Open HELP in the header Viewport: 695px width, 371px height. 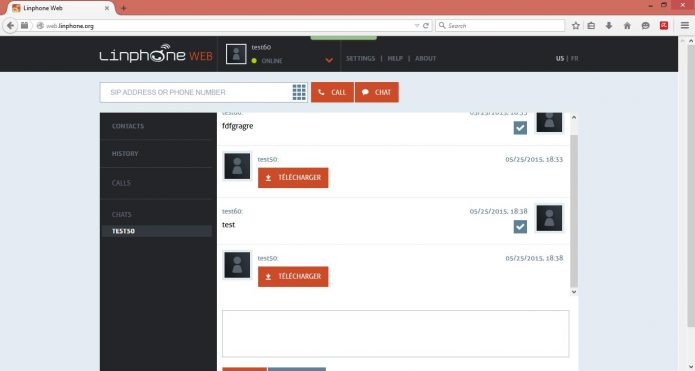click(395, 59)
